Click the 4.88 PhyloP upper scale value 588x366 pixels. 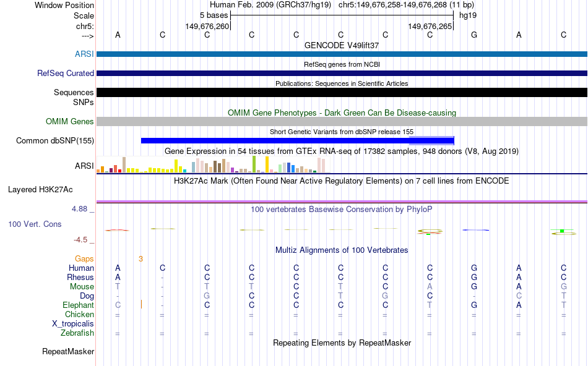pyautogui.click(x=80, y=209)
